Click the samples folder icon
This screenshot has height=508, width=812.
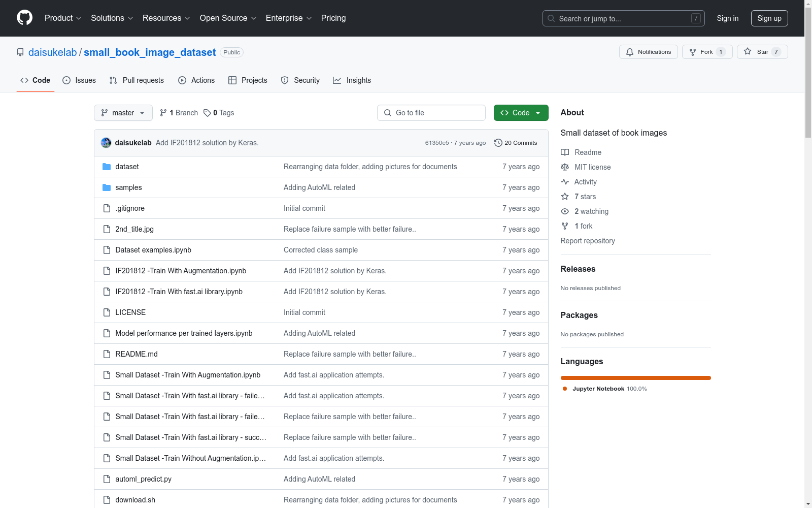[107, 187]
